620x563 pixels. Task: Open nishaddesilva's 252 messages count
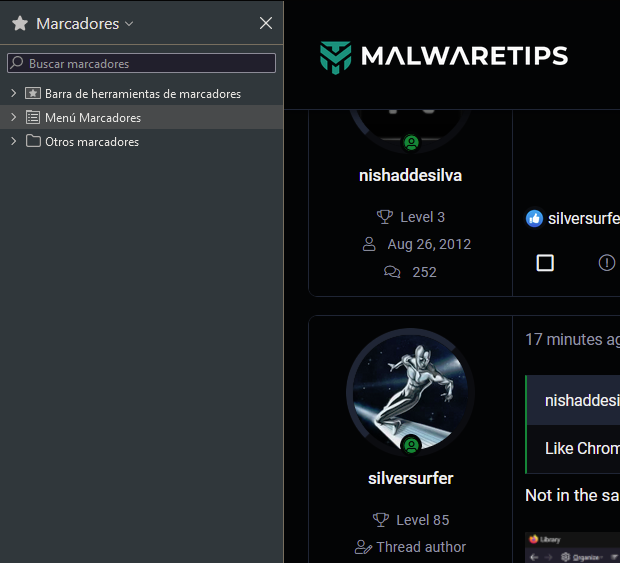point(424,272)
